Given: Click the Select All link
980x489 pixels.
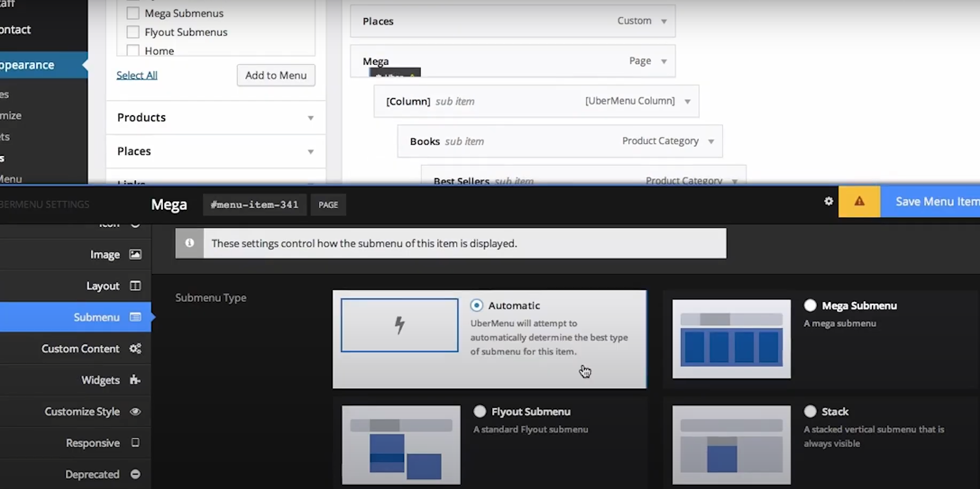Looking at the screenshot, I should point(137,75).
